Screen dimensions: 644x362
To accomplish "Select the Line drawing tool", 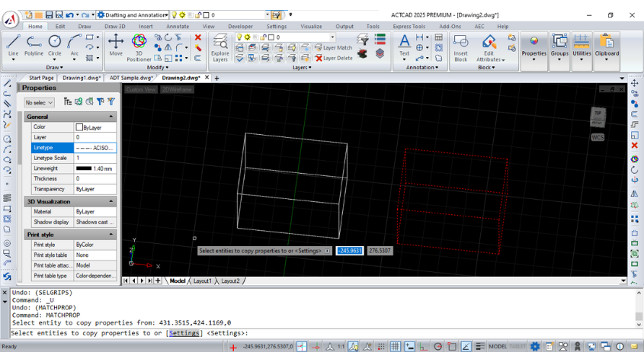I will coord(13,45).
